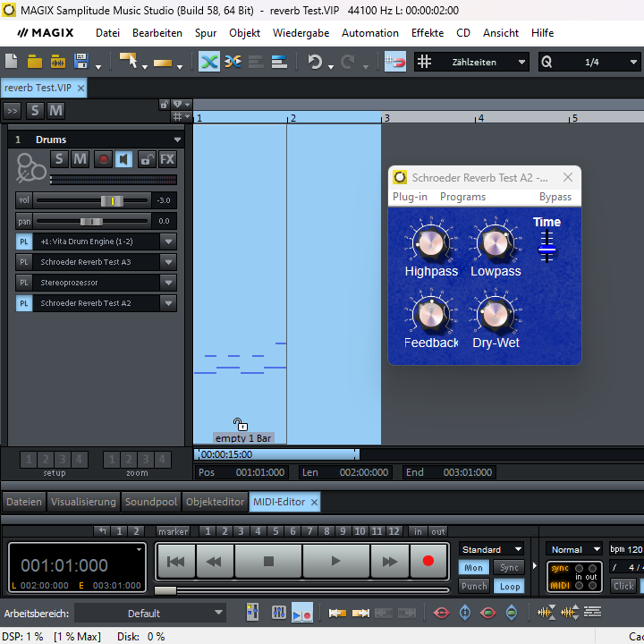Click the red horizontal zoom out icon
644x644 pixels.
coord(442,614)
